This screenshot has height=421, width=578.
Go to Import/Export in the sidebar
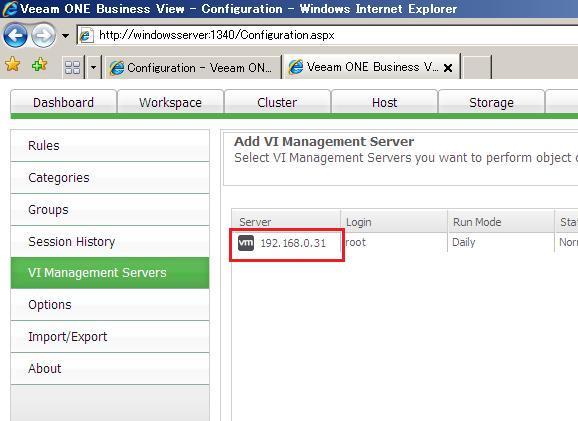pyautogui.click(x=110, y=337)
